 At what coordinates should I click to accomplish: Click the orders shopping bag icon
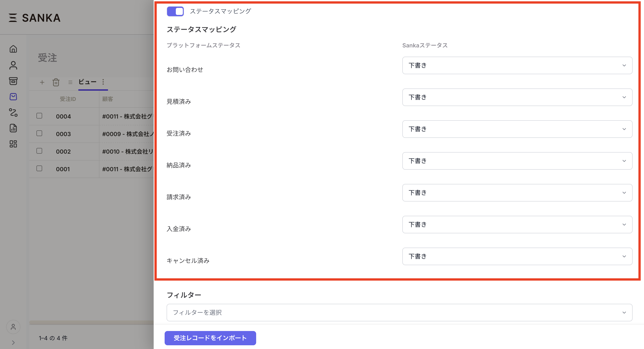13,97
